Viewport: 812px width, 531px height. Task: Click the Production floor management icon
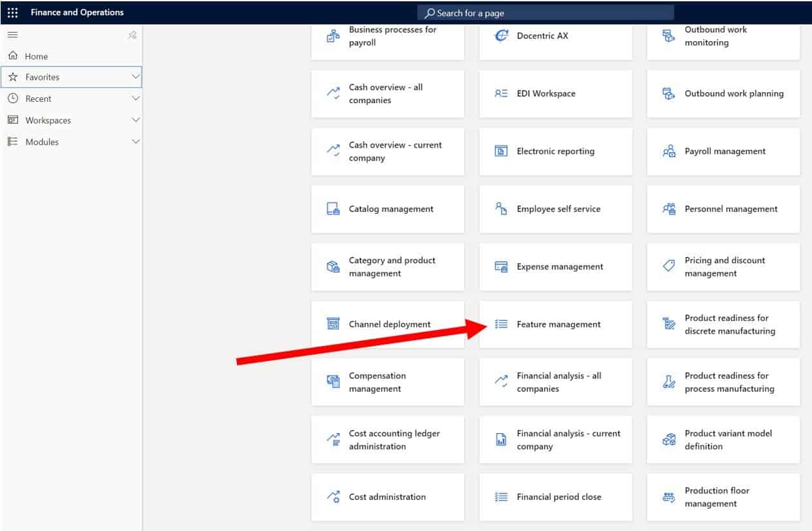[669, 497]
